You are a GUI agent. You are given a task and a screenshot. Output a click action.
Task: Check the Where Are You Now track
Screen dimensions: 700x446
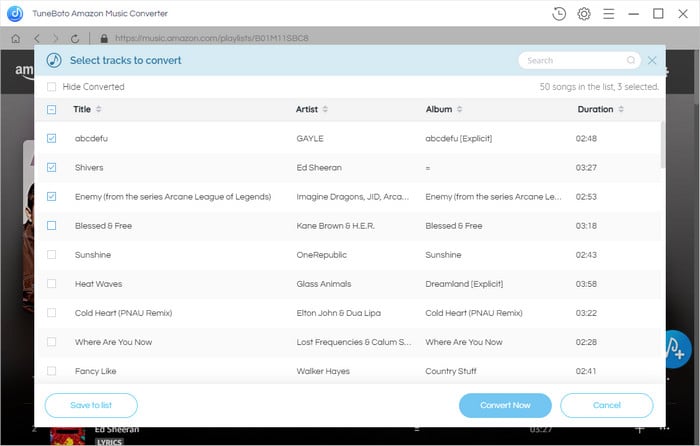point(51,342)
